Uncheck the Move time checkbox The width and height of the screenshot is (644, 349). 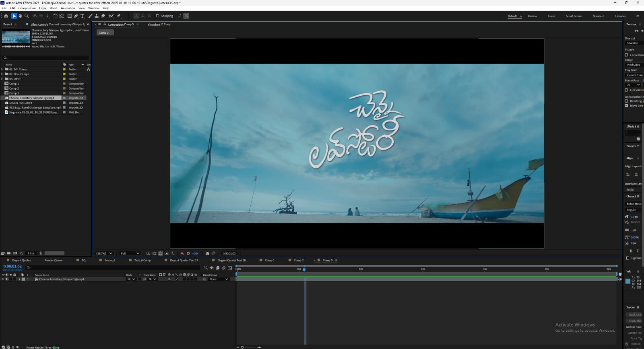626,105
